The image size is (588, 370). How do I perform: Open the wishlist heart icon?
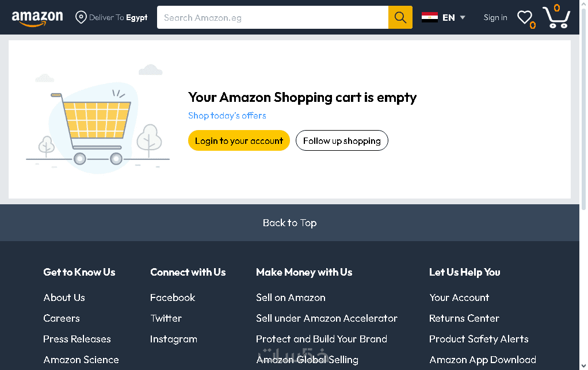pyautogui.click(x=524, y=18)
